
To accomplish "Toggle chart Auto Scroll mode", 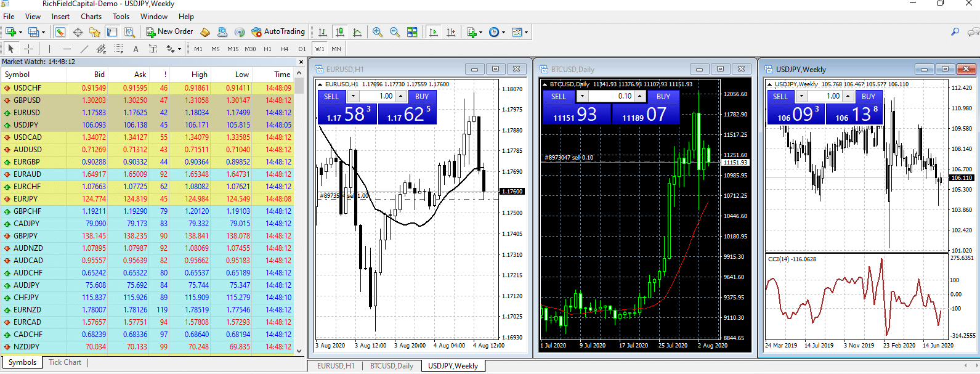I will click(434, 32).
